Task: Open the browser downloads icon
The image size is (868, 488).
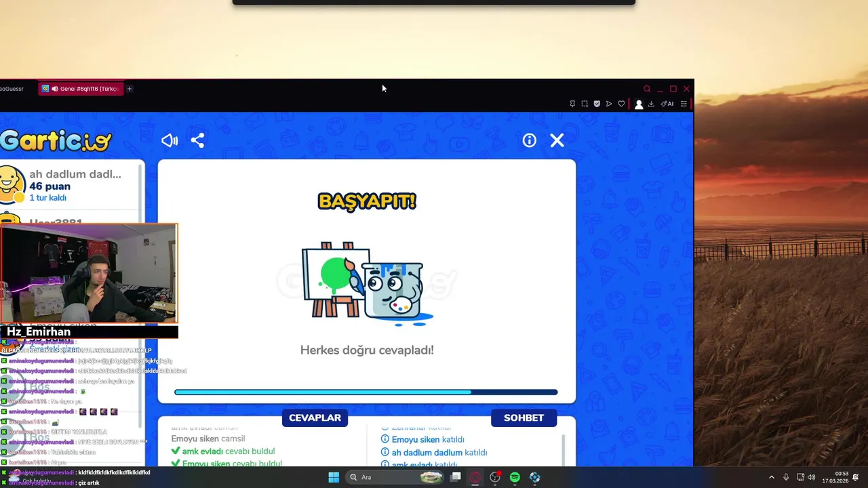Action: tap(651, 104)
